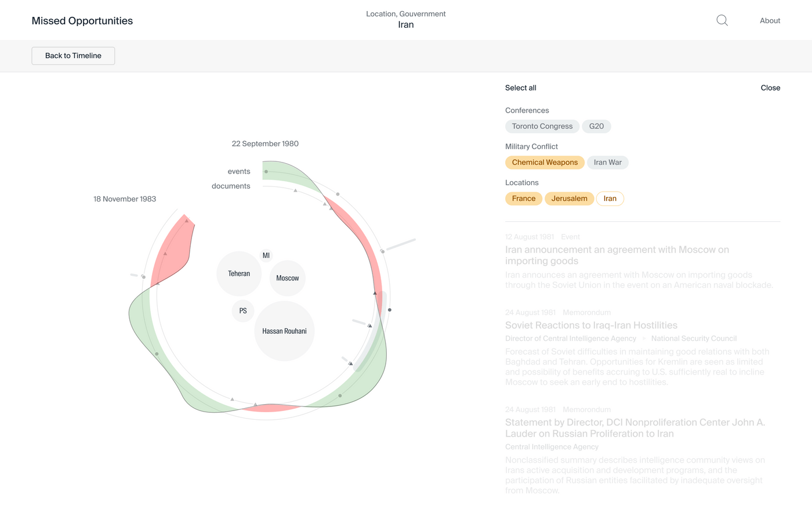Toggle the Iran location tag
812x508 pixels.
tap(610, 199)
